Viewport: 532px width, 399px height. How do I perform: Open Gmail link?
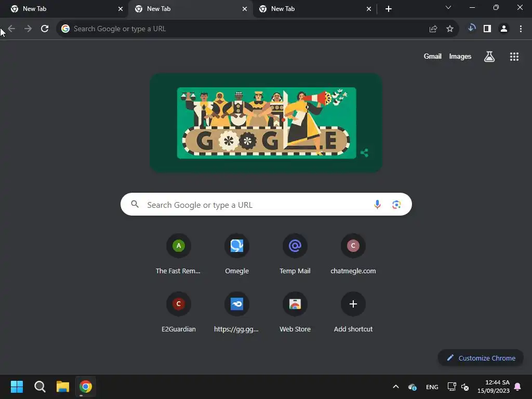pos(432,56)
